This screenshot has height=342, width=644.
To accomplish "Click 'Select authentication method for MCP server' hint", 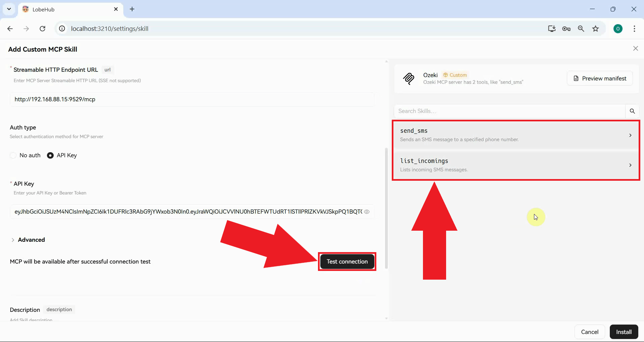I will click(x=56, y=137).
